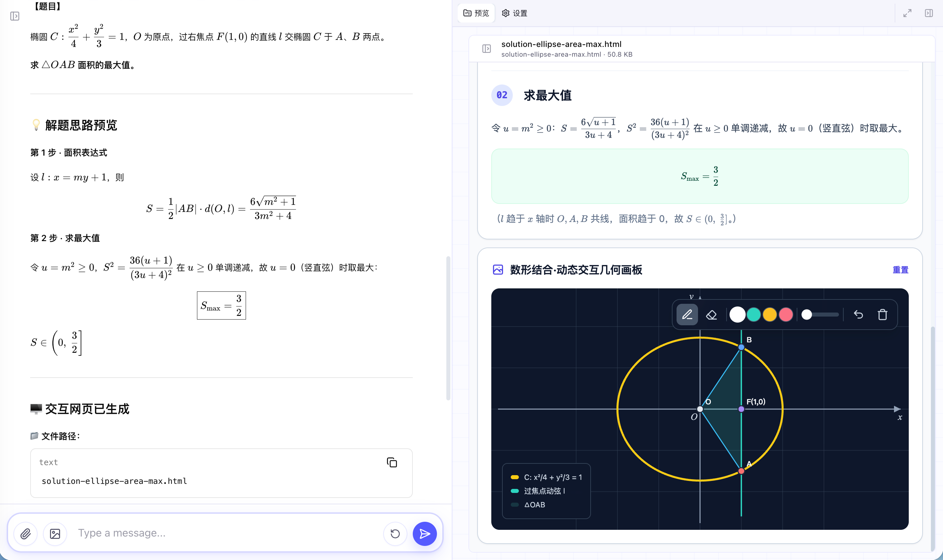This screenshot has width=943, height=560.
Task: Click origin point O on canvas
Action: 700,409
